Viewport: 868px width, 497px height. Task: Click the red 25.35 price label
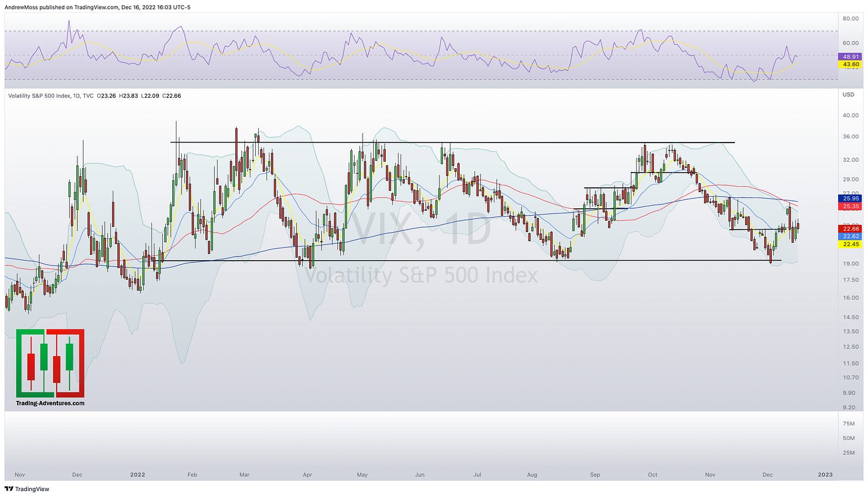pyautogui.click(x=849, y=206)
